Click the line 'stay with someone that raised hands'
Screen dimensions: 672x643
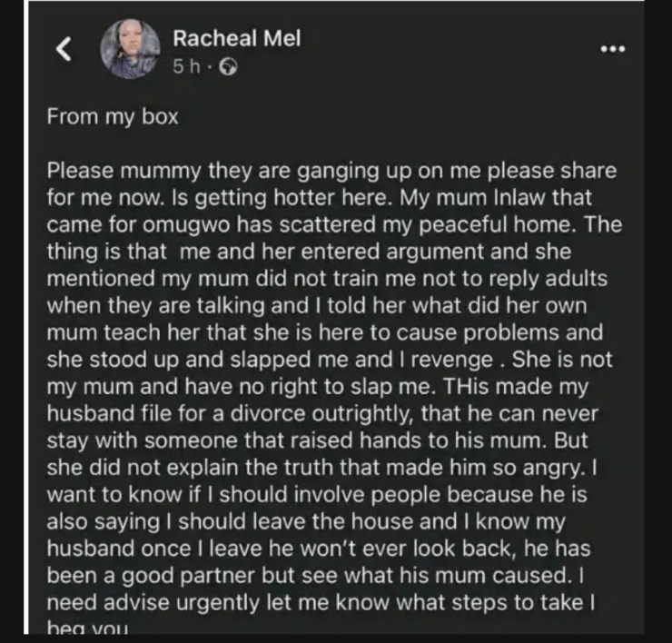tap(317, 441)
